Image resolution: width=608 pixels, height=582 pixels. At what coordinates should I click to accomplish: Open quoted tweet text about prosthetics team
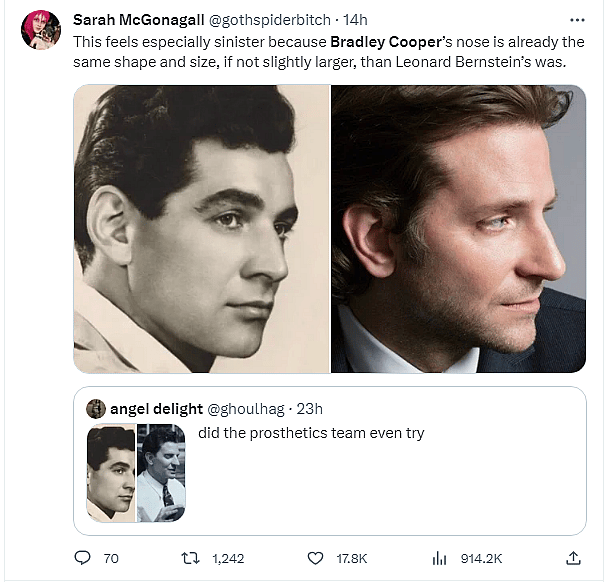pos(311,433)
